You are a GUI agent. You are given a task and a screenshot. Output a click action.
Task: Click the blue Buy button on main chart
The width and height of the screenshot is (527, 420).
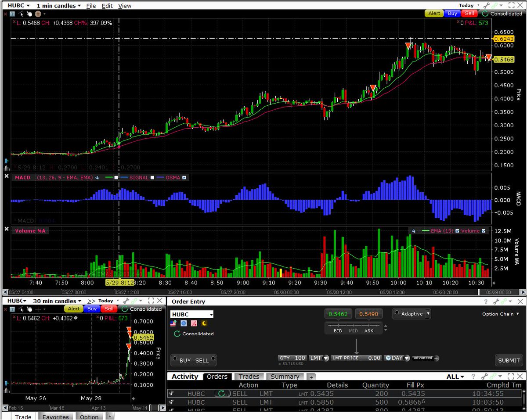pyautogui.click(x=452, y=13)
